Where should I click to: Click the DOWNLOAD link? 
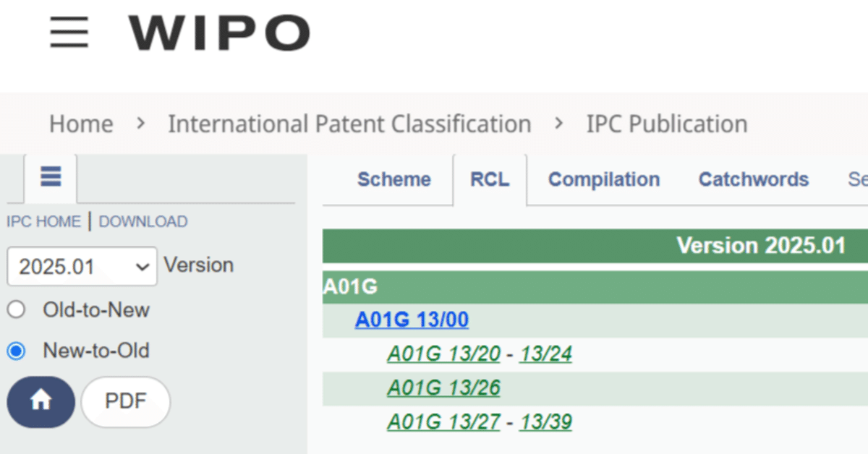pos(142,222)
